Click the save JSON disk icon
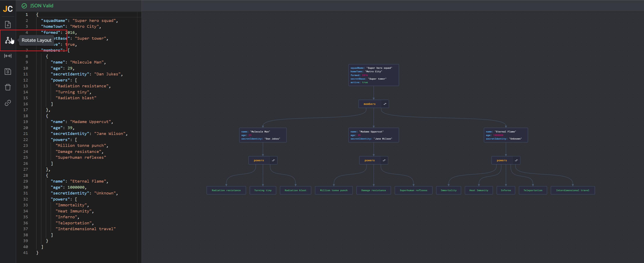 (8, 72)
